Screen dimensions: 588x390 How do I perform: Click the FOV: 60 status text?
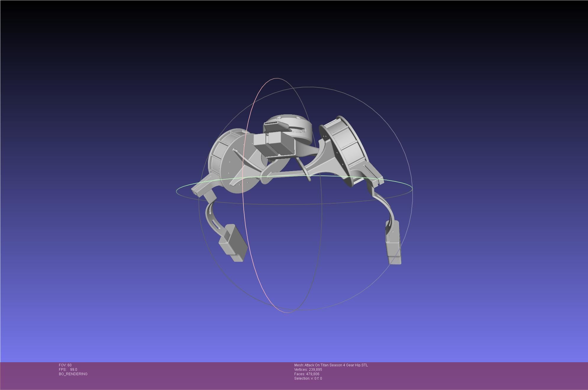click(65, 365)
